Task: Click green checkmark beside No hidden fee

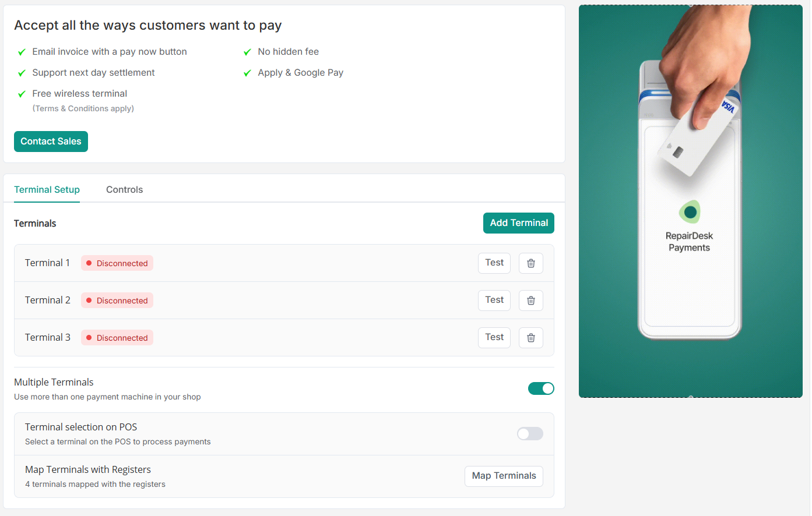Action: (x=247, y=52)
